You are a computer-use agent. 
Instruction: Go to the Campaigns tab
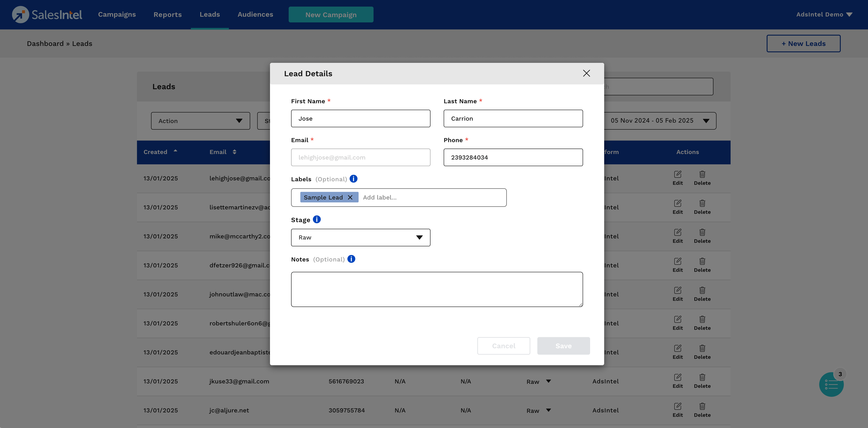[x=117, y=15]
